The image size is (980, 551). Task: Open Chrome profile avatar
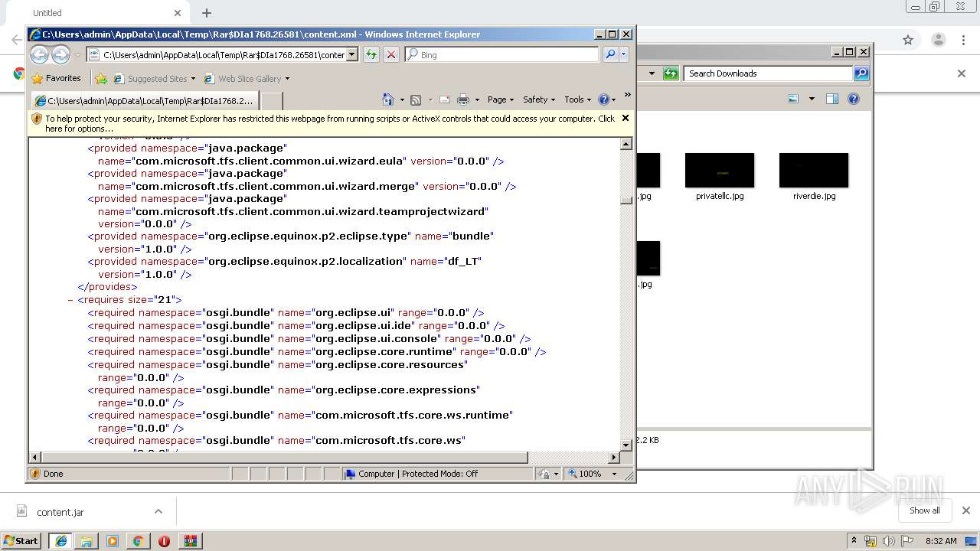(938, 40)
